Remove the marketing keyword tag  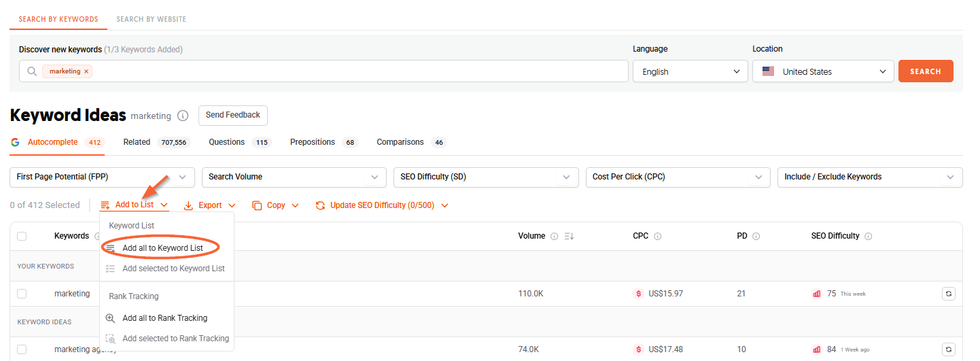pyautogui.click(x=86, y=71)
